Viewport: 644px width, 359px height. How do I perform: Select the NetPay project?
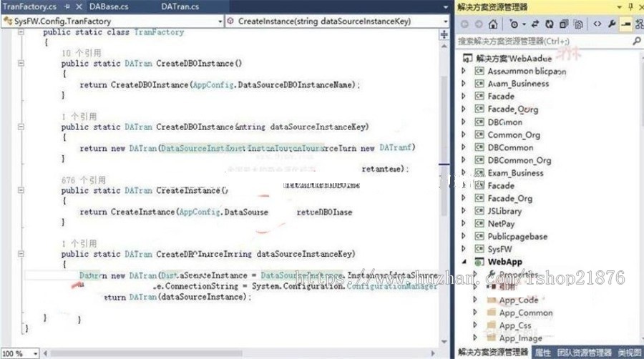tap(501, 224)
